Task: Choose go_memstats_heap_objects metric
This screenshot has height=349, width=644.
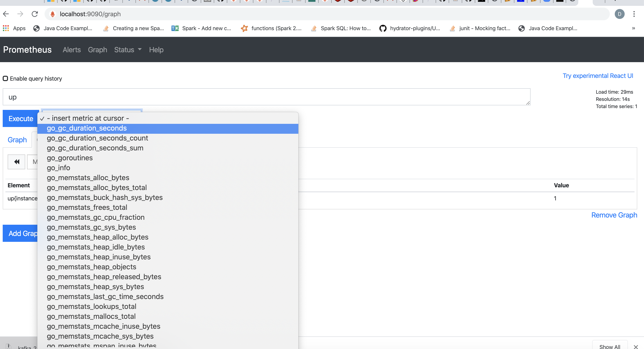Action: point(91,267)
